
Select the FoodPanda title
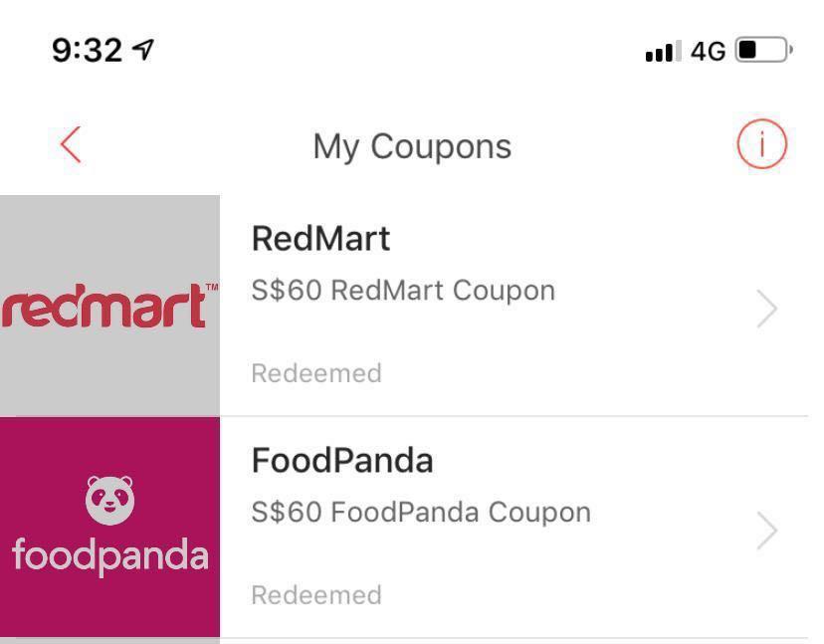point(342,461)
